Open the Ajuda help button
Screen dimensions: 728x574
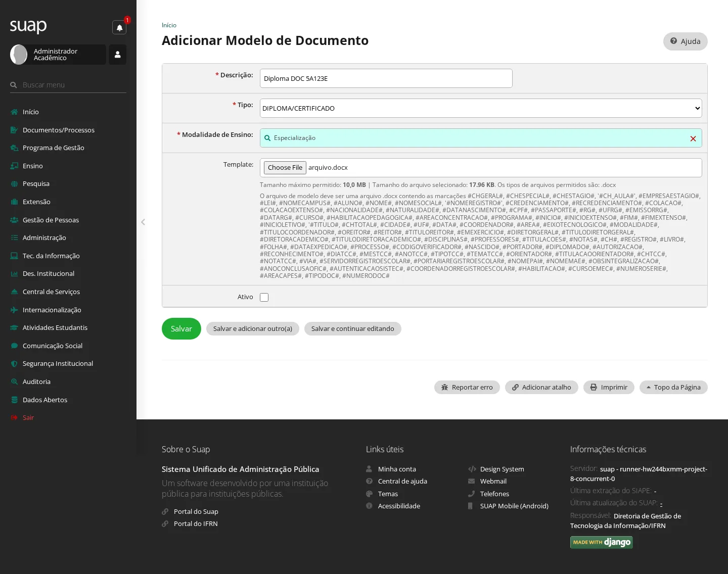(686, 41)
